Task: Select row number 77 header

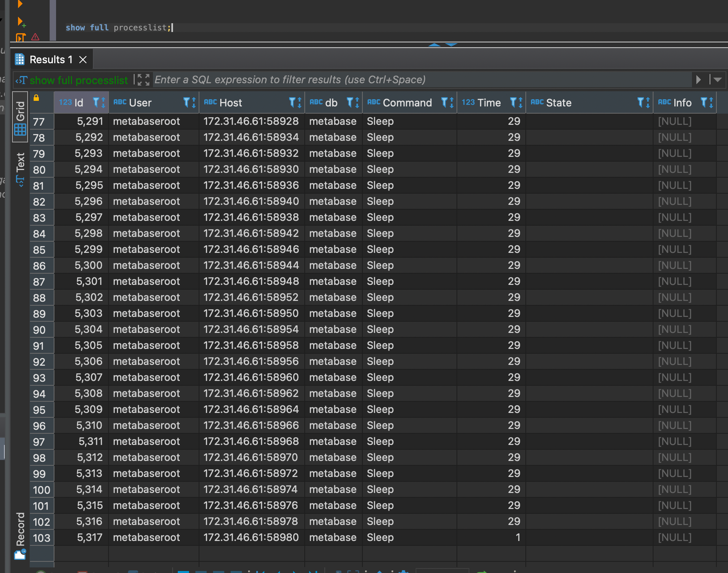Action: click(42, 122)
